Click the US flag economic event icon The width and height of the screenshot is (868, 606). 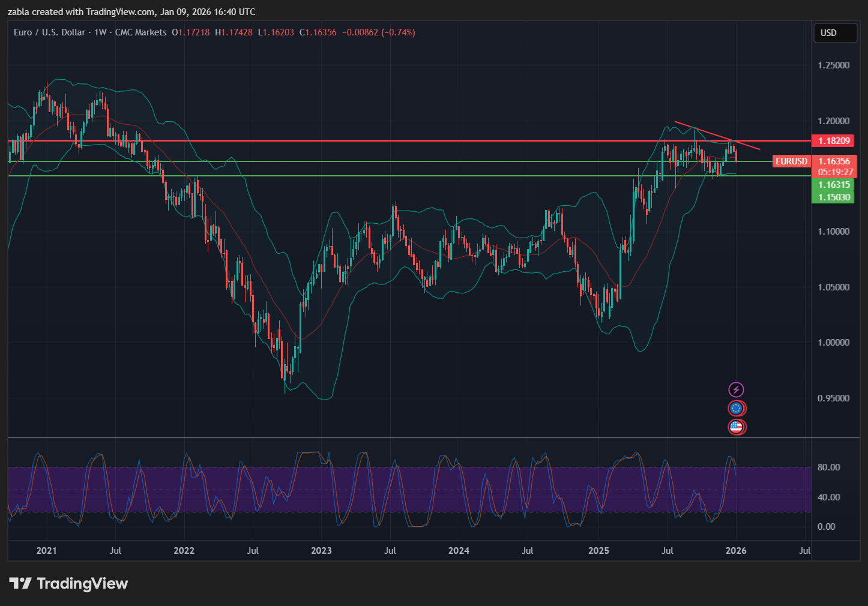click(736, 427)
